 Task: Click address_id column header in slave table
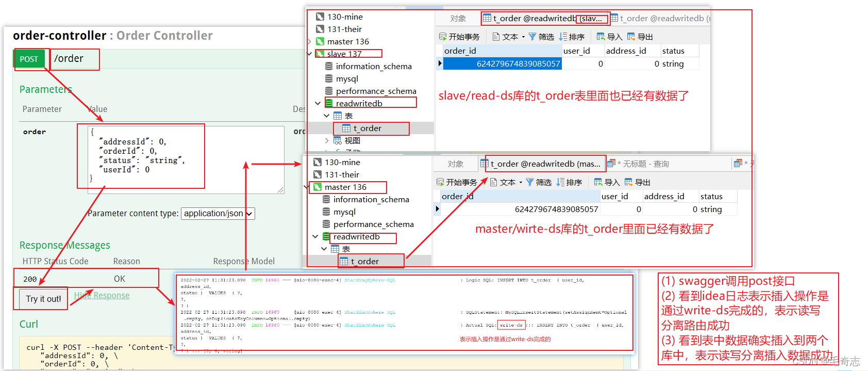(x=632, y=51)
